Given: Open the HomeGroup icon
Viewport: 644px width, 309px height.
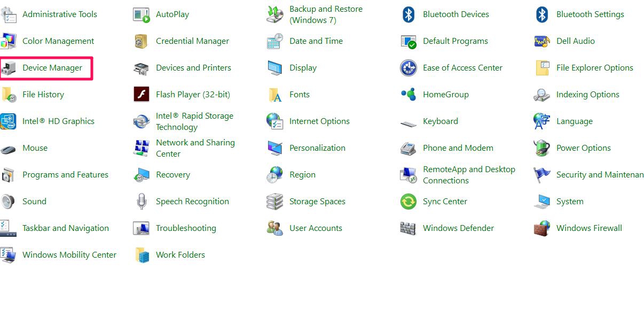Looking at the screenshot, I should coord(409,95).
